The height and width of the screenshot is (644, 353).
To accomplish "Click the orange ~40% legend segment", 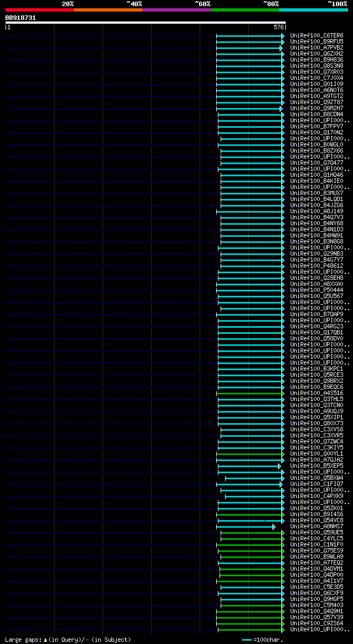I will click(x=108, y=9).
